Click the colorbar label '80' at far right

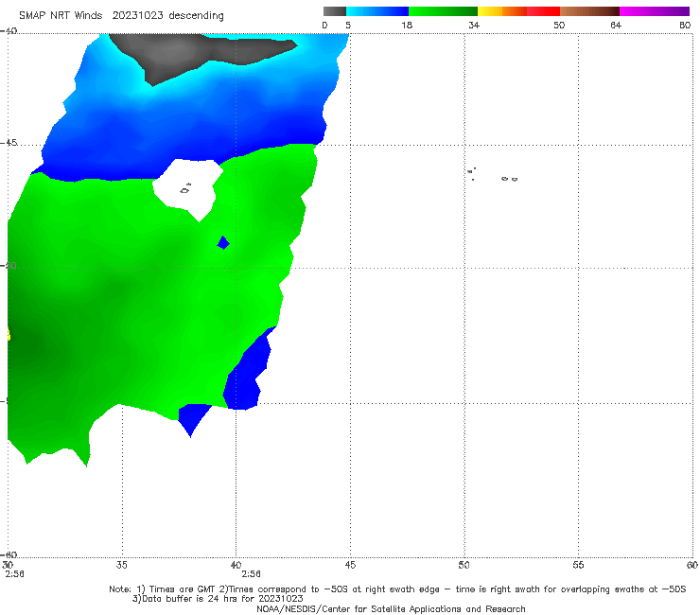click(x=685, y=25)
